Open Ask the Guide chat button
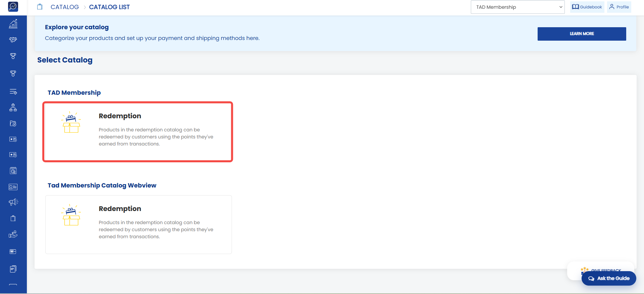 [x=609, y=278]
